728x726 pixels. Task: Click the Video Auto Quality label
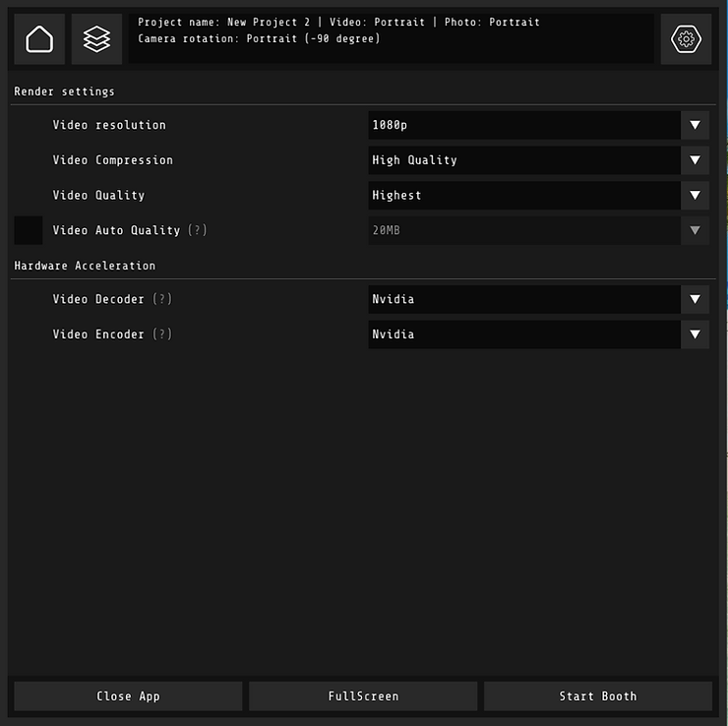pyautogui.click(x=116, y=230)
